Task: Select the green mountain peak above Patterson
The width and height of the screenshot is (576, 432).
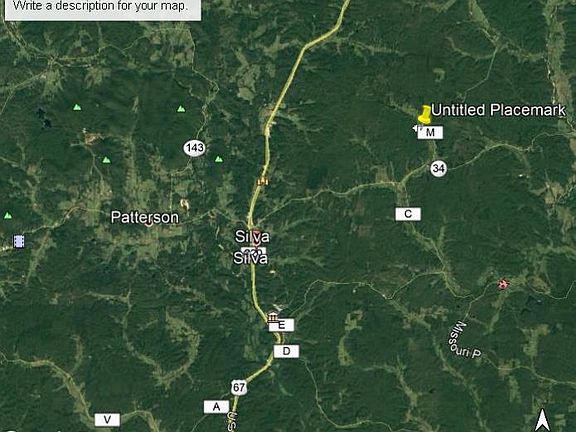Action: coord(106,160)
